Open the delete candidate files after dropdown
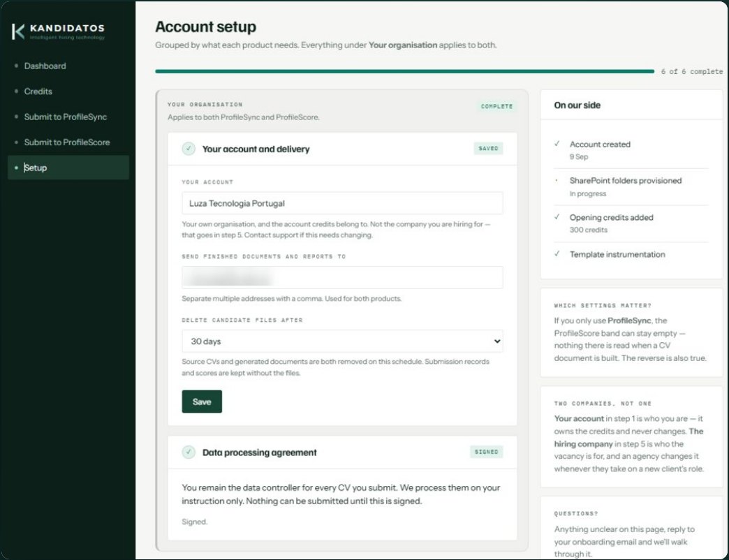This screenshot has height=560, width=729. (342, 341)
